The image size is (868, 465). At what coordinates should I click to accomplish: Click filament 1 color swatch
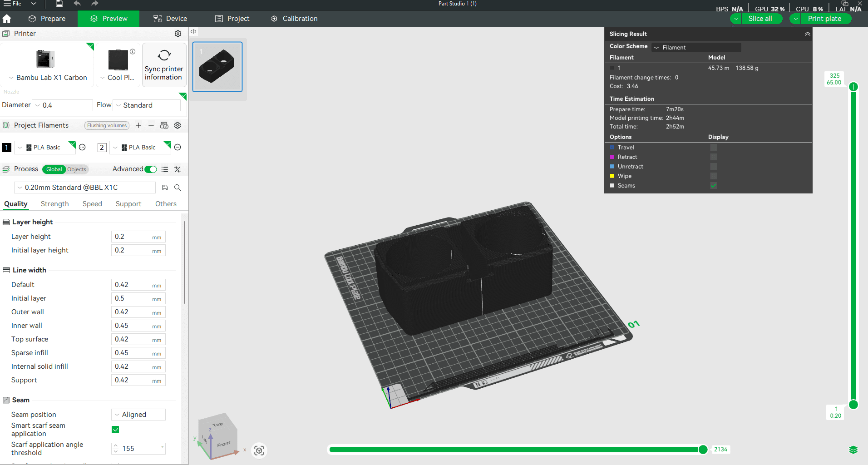pyautogui.click(x=7, y=148)
